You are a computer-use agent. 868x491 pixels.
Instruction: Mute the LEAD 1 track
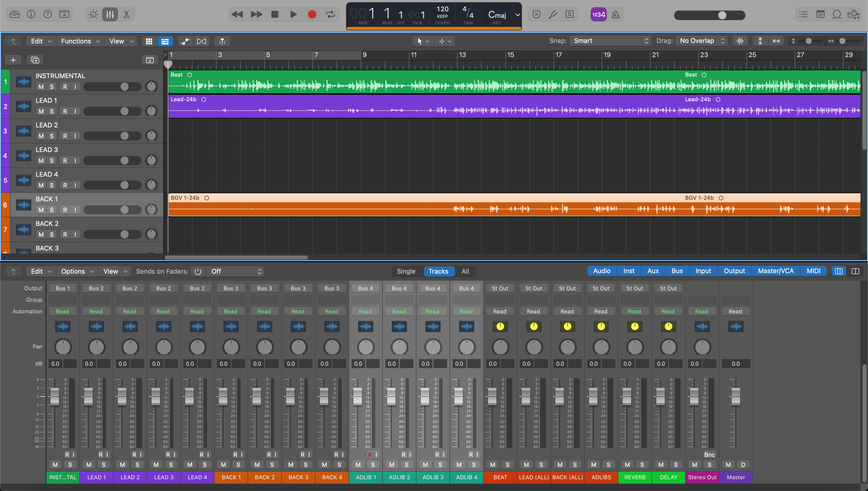(41, 111)
